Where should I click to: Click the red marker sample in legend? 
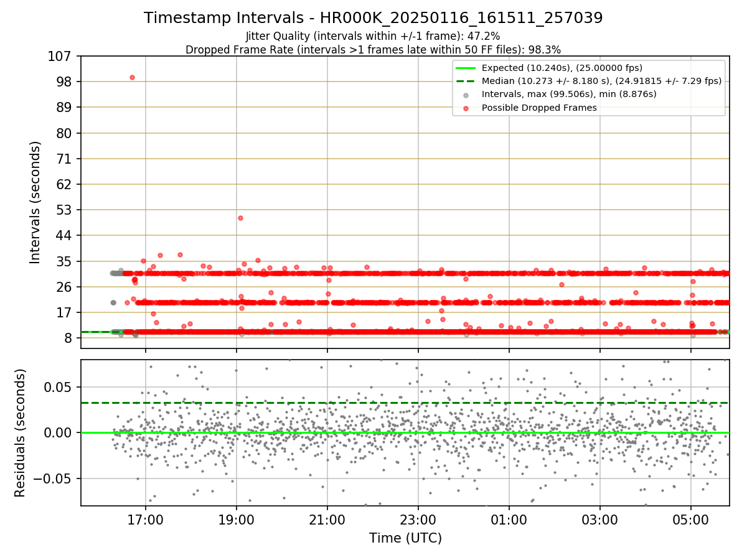coord(466,108)
